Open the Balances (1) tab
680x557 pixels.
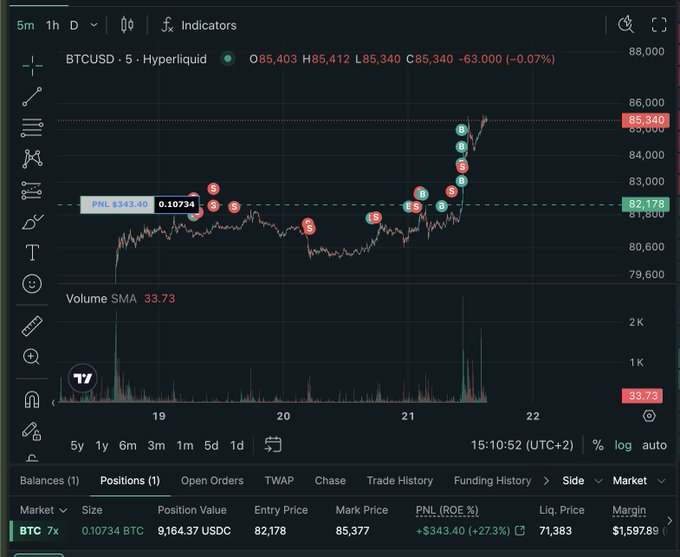coord(49,481)
